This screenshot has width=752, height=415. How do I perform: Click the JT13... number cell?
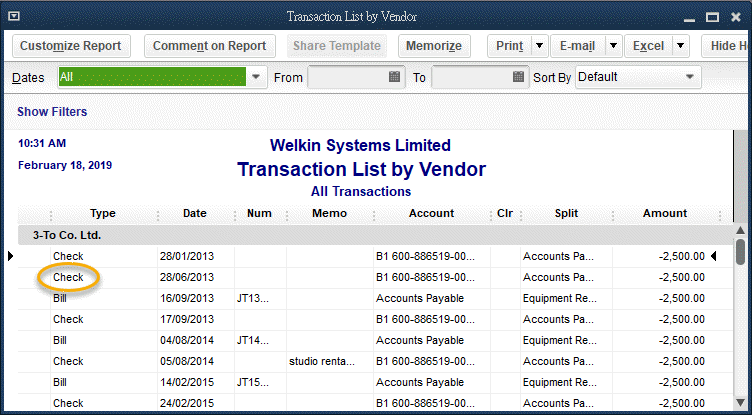point(253,298)
